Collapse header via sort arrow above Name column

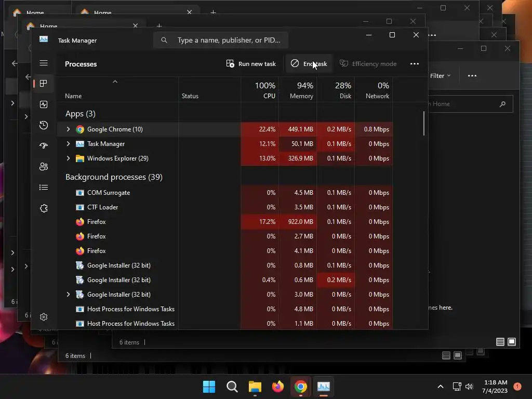click(115, 82)
